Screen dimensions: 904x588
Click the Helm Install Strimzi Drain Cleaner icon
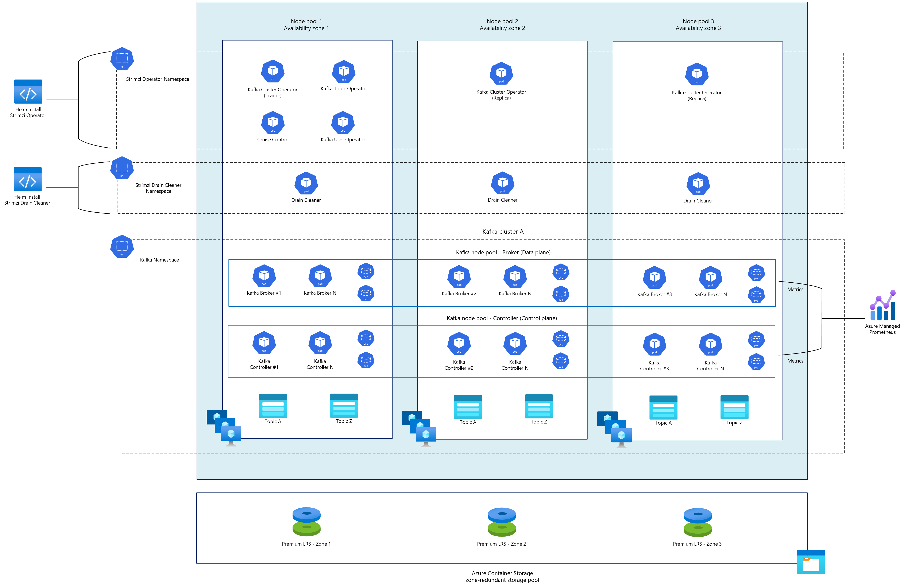click(28, 179)
